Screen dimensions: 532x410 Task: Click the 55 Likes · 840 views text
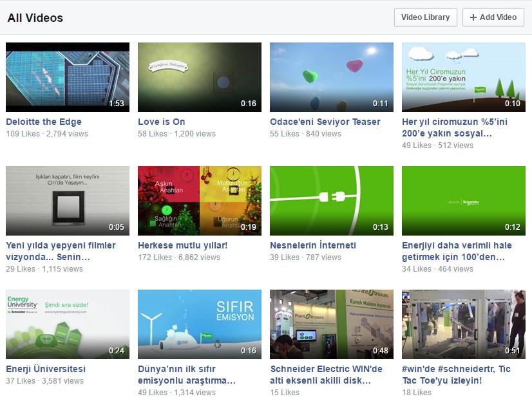click(305, 134)
